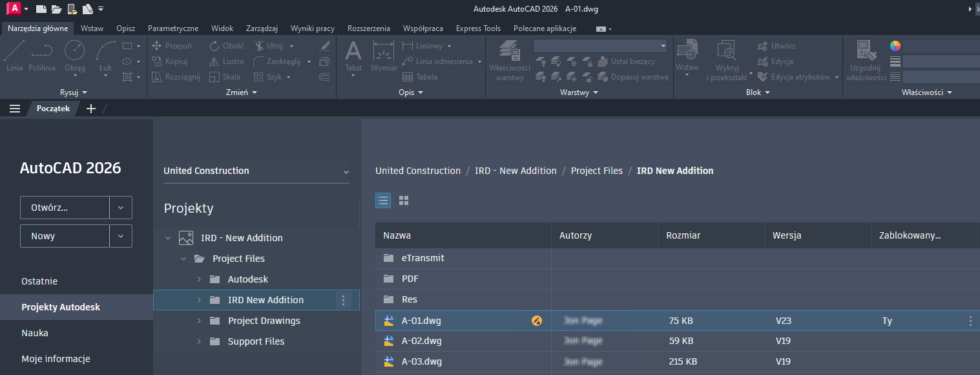
Task: Activate the Obróć rotate tool
Action: tap(227, 46)
